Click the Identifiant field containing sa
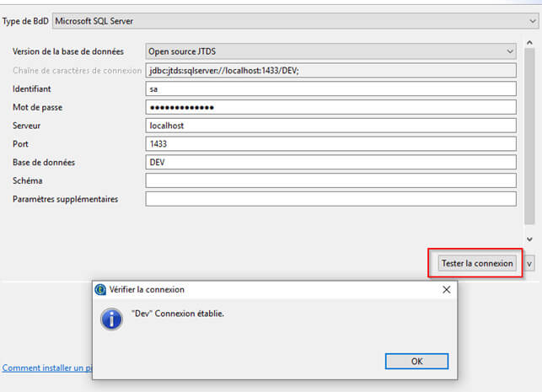 330,89
